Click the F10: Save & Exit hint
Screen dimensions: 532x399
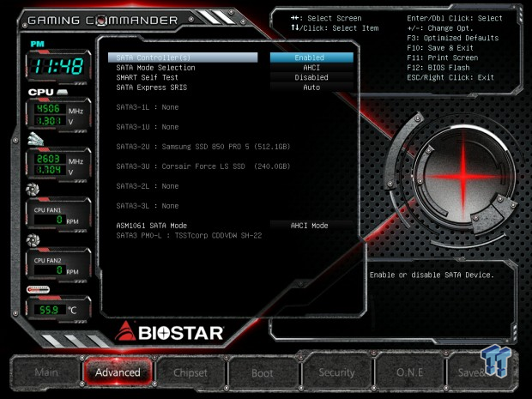[x=439, y=48]
